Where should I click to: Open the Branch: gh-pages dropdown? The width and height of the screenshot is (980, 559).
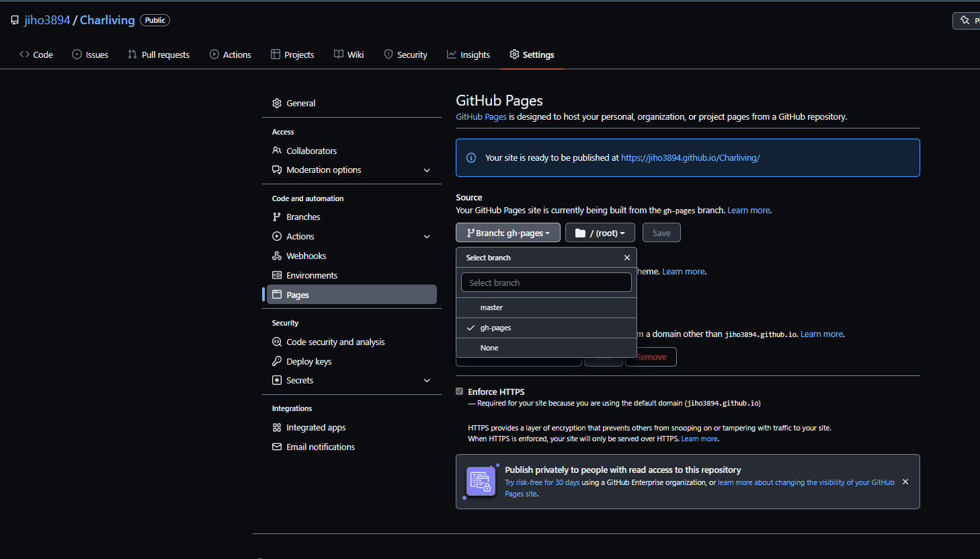(508, 233)
